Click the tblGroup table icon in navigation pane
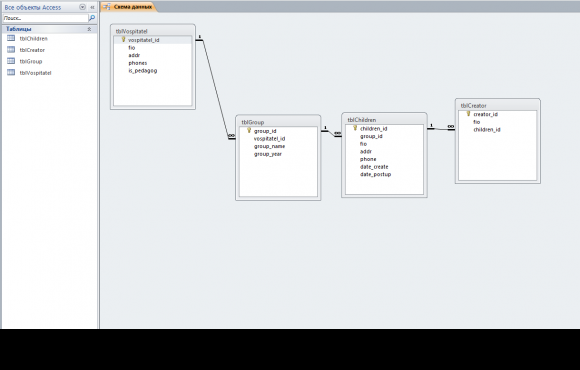The height and width of the screenshot is (370, 580). coord(11,61)
